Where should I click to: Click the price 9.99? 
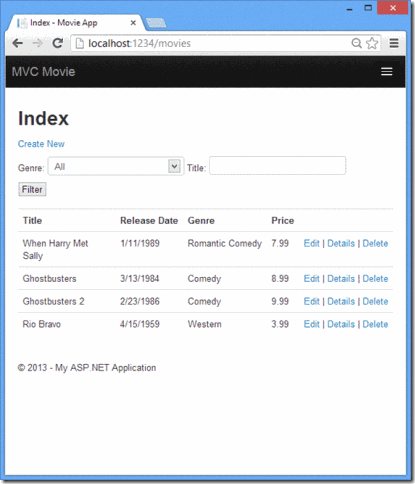(x=280, y=301)
